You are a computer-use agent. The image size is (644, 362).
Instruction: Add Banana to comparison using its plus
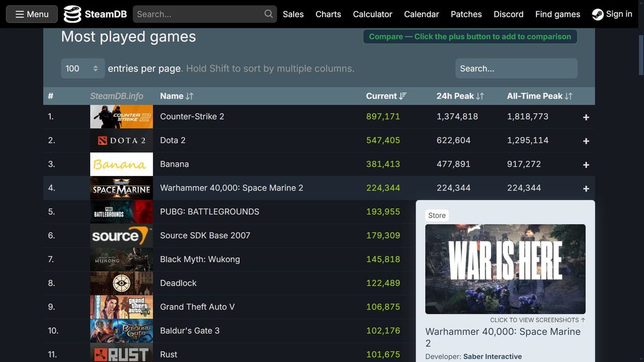point(586,165)
